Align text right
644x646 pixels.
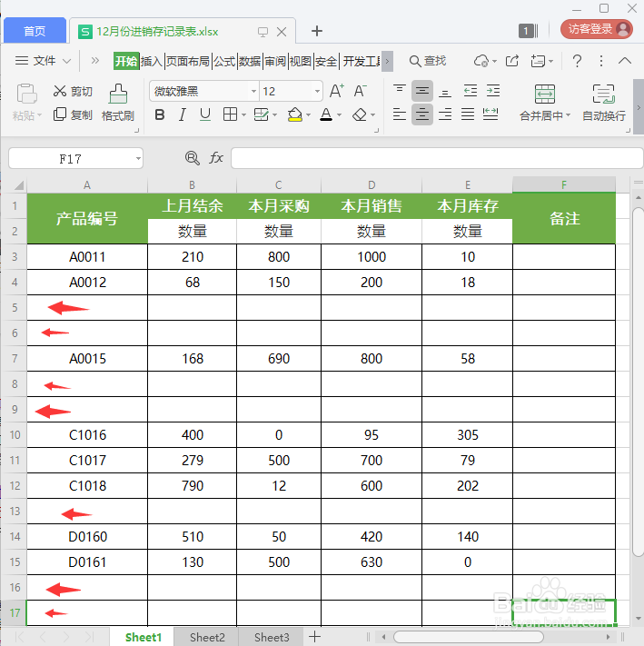[445, 114]
